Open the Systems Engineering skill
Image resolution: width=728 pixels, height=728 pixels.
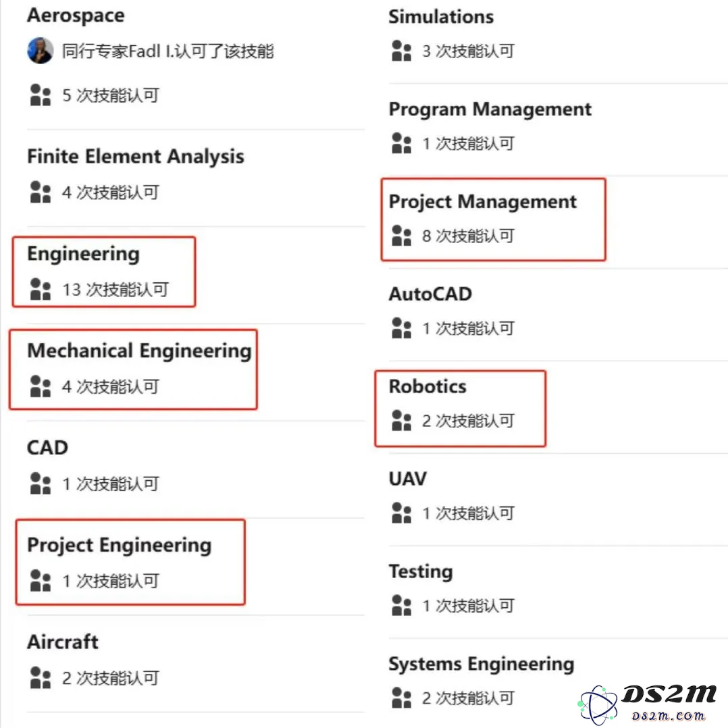[482, 664]
